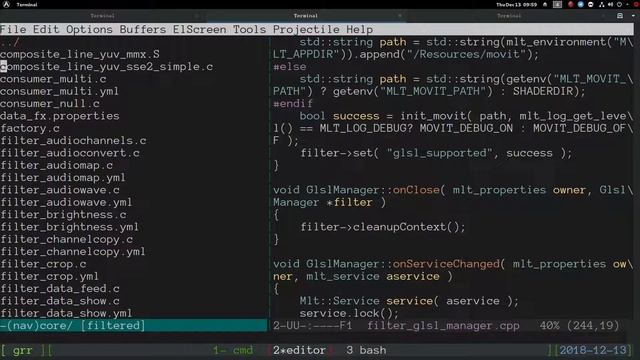The height and width of the screenshot is (360, 640).
Task: Switch to the third Terminal tab
Action: point(509,16)
